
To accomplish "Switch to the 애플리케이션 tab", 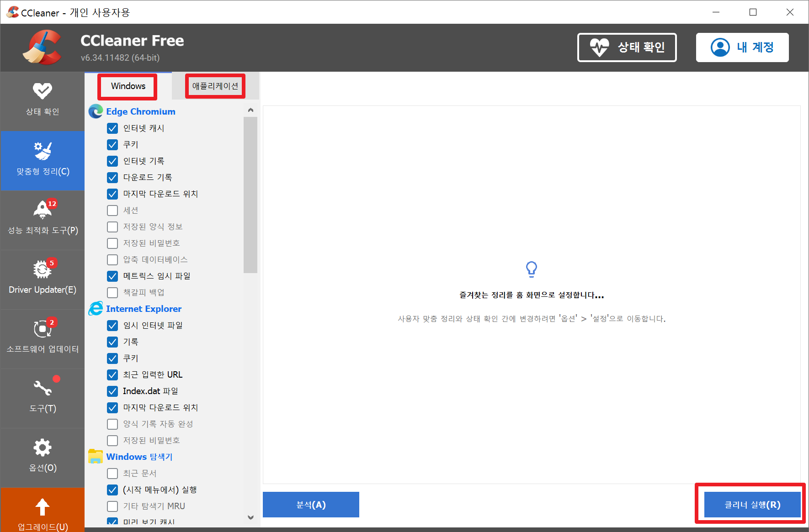I will 215,86.
